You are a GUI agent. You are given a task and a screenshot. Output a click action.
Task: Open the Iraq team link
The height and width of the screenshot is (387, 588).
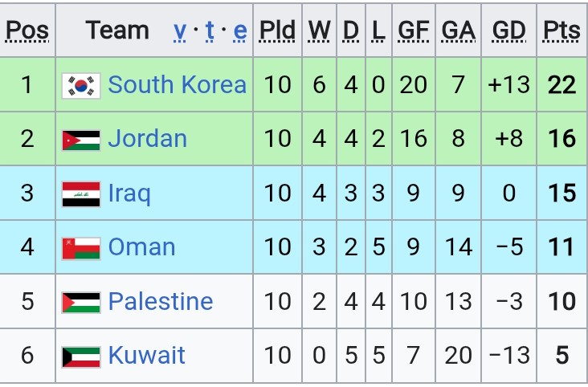tap(129, 193)
